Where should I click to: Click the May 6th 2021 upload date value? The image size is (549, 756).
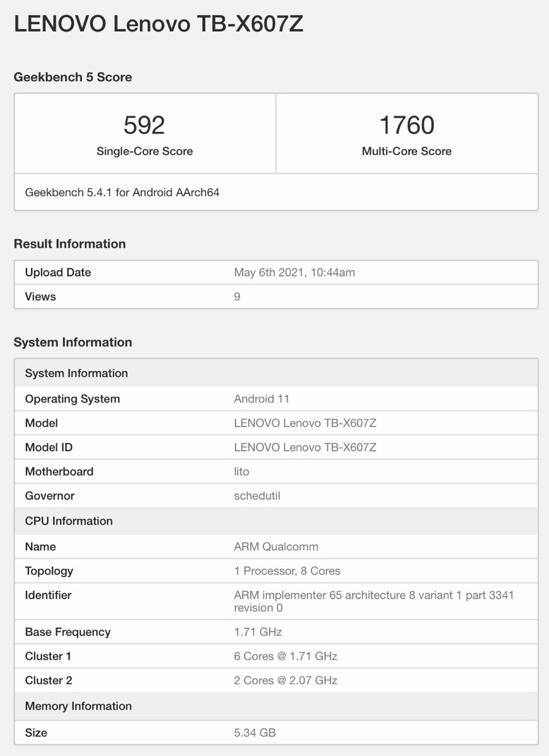295,272
